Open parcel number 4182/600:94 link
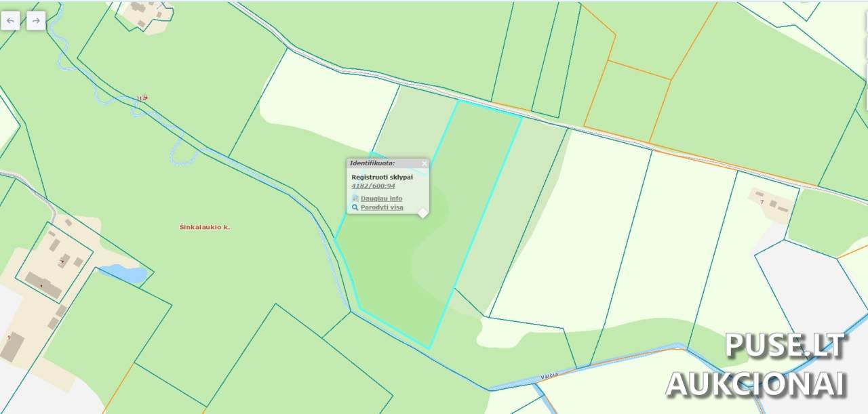The width and height of the screenshot is (868, 414). tap(373, 186)
